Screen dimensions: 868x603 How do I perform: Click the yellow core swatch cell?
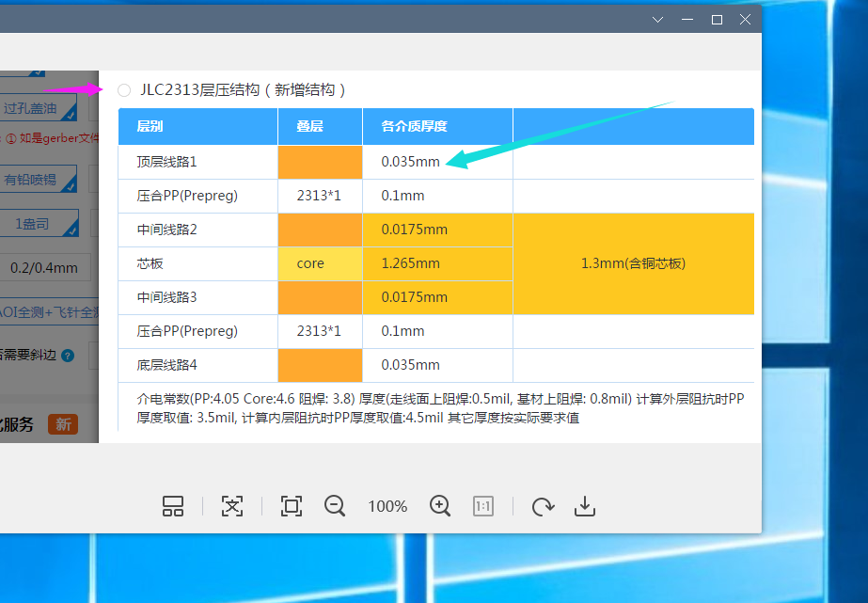click(x=320, y=263)
